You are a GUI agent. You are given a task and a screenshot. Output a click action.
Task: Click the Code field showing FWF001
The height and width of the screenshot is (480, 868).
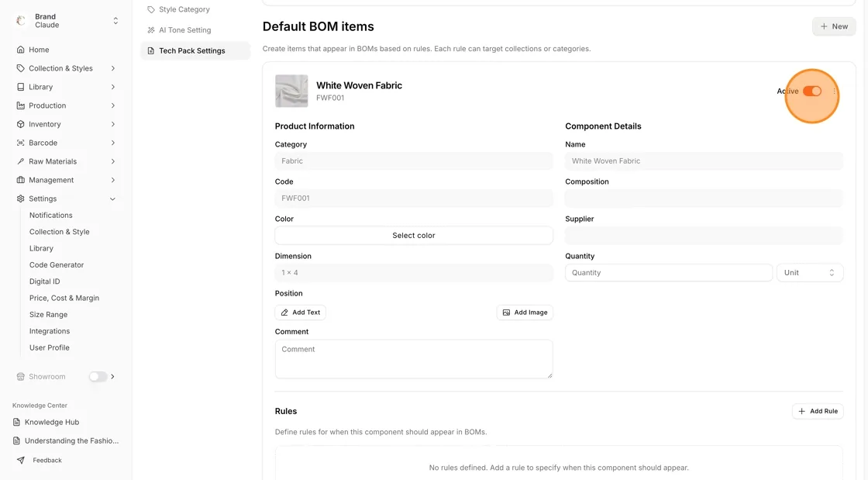pyautogui.click(x=414, y=199)
